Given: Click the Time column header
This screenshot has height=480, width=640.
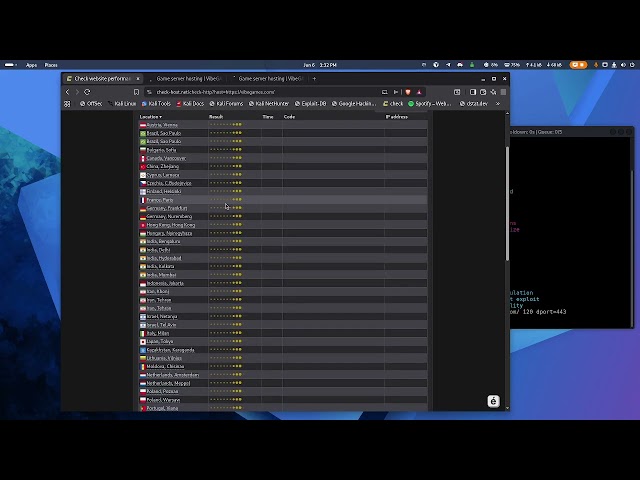Looking at the screenshot, I should 268,117.
